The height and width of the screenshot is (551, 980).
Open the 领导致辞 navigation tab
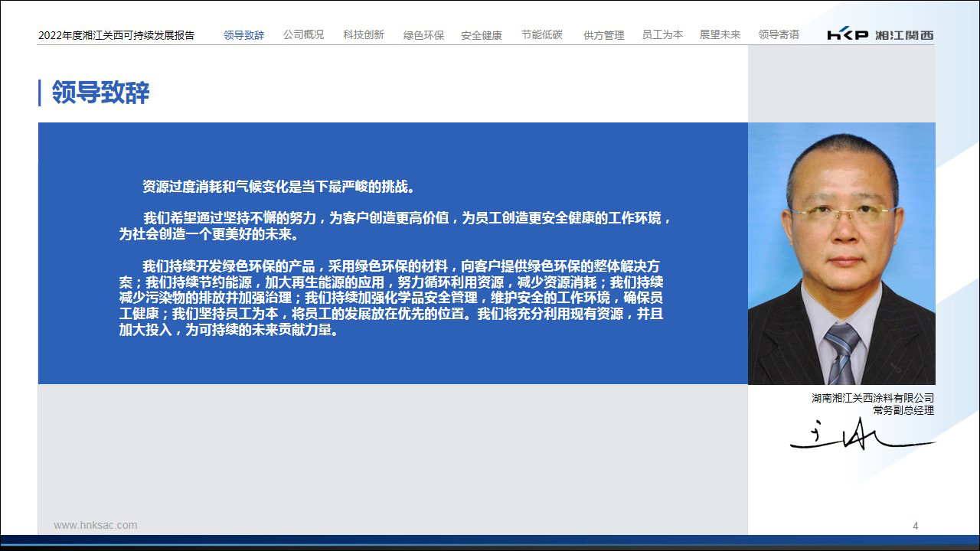[244, 35]
